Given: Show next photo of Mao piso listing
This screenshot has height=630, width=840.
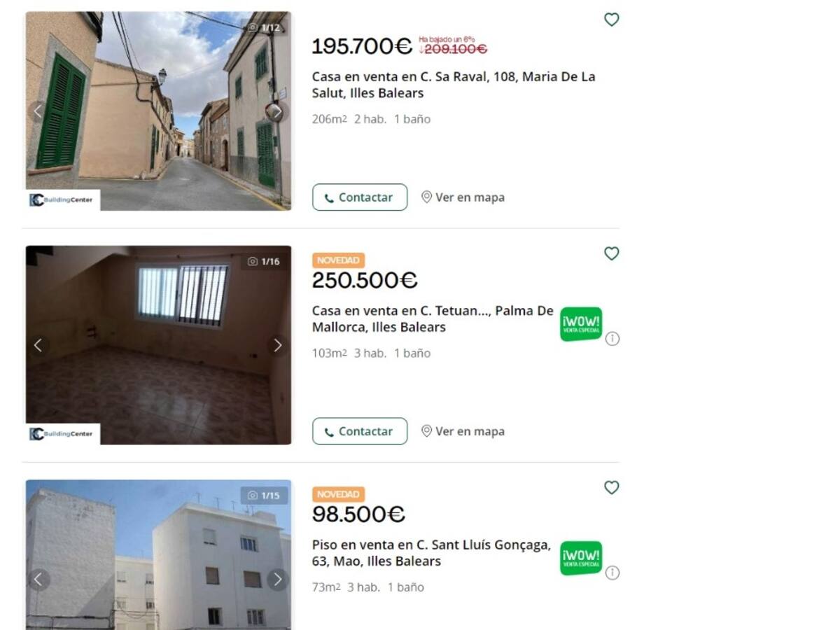Looking at the screenshot, I should click(x=277, y=580).
